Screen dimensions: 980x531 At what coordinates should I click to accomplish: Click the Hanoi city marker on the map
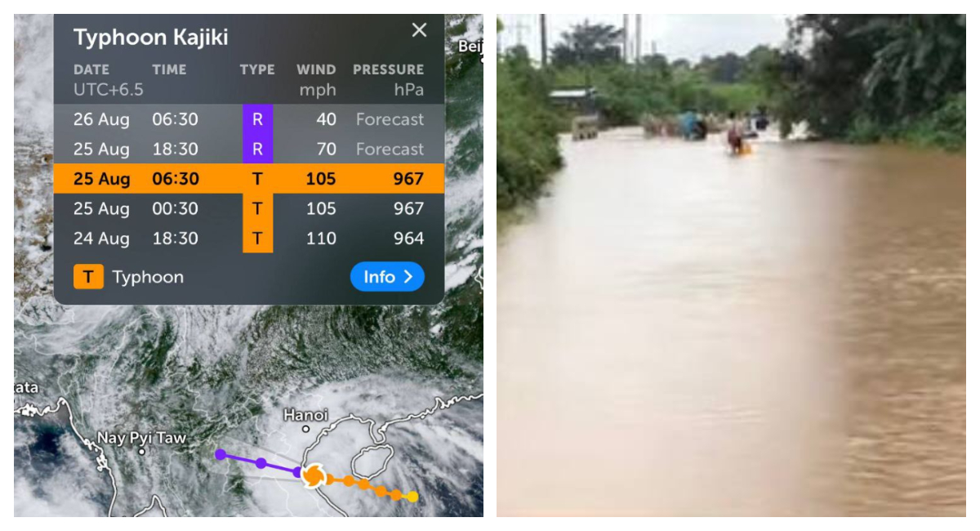305,429
